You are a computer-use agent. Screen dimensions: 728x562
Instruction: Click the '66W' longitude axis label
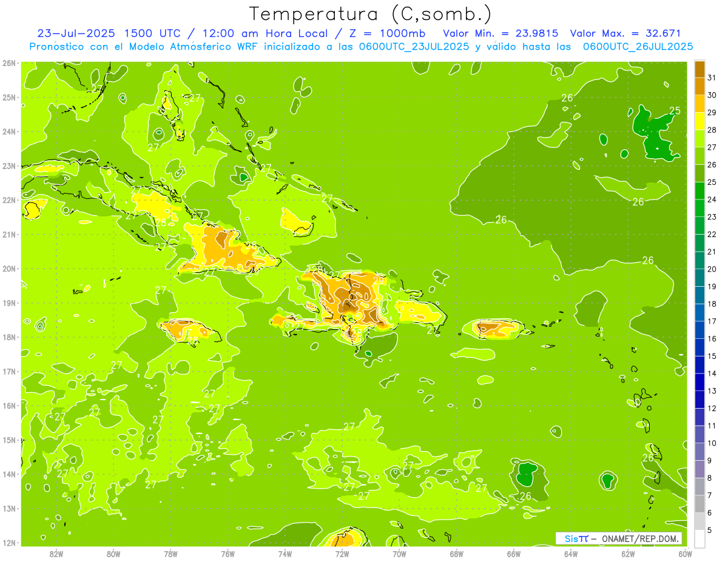514,554
